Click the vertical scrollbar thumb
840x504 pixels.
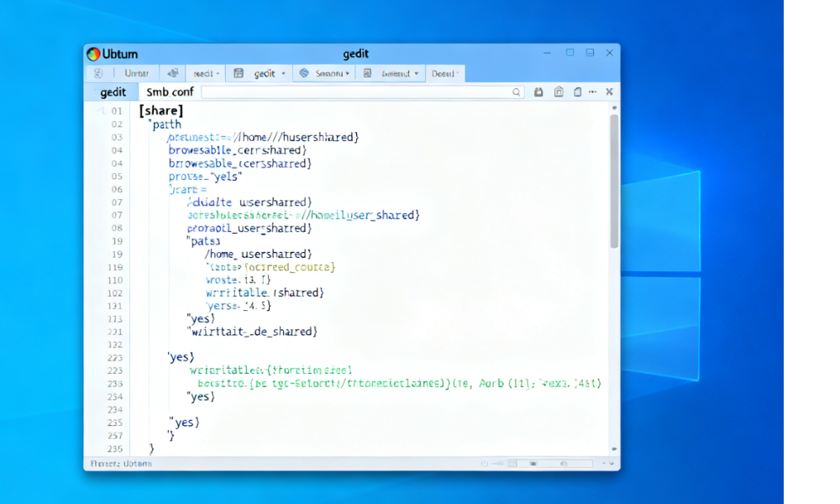pos(614,181)
